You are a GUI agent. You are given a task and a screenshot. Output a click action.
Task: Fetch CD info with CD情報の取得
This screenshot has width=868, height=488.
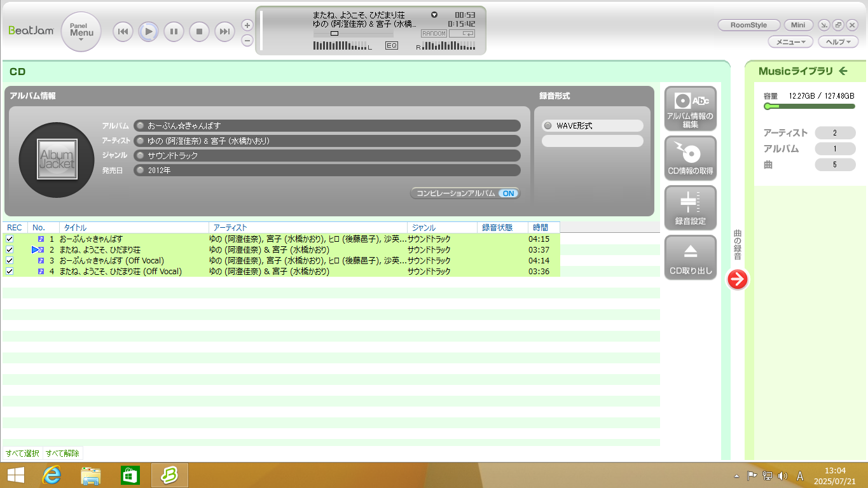(x=690, y=158)
